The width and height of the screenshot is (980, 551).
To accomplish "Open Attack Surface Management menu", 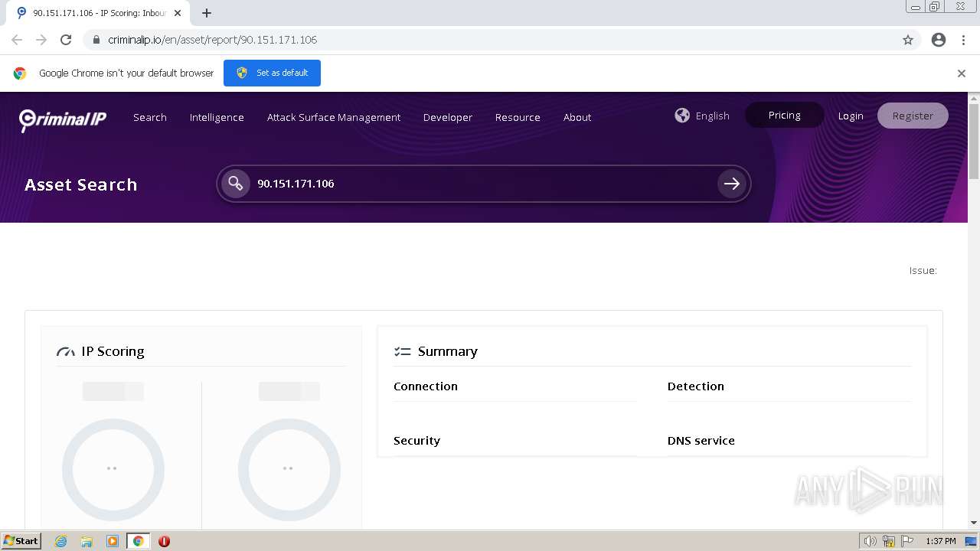I will coord(334,117).
